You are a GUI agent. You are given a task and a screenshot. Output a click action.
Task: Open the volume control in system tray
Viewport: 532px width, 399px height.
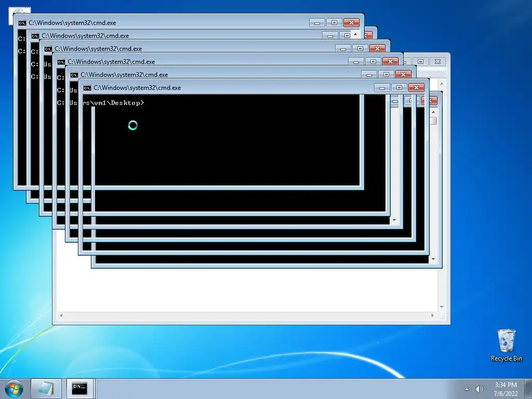(479, 389)
